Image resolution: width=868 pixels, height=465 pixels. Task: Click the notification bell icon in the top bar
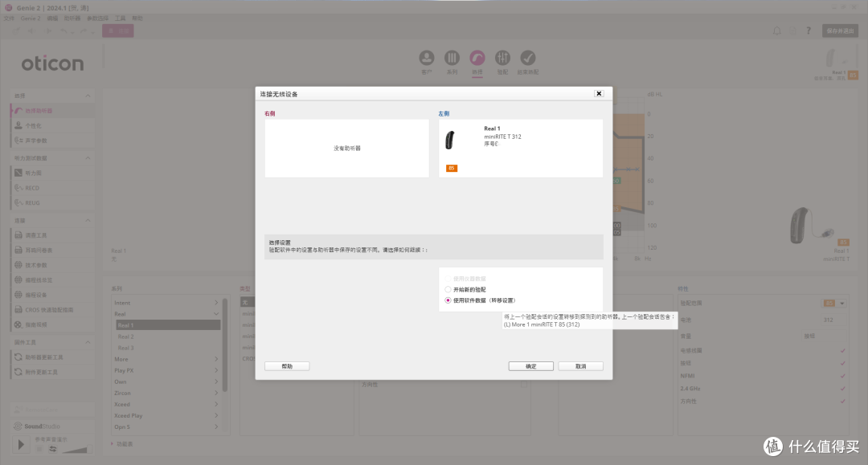[776, 31]
